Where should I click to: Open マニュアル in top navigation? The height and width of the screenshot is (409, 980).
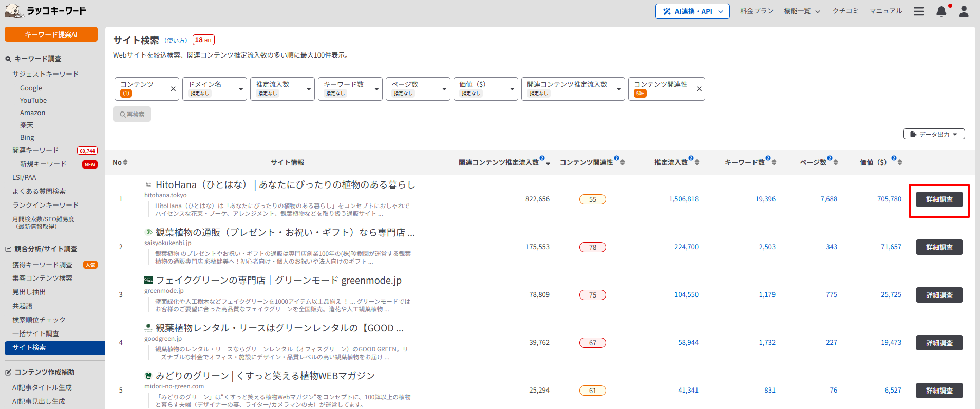pos(885,11)
